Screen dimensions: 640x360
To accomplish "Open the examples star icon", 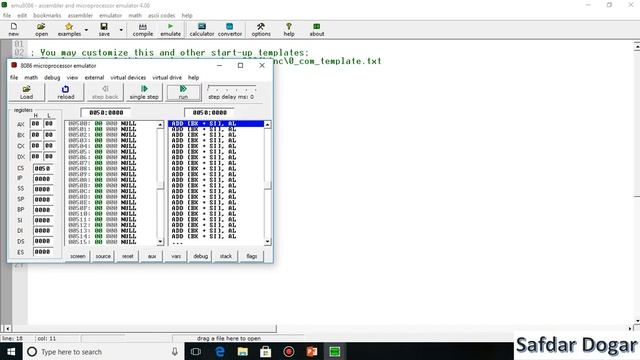I will click(x=69, y=30).
